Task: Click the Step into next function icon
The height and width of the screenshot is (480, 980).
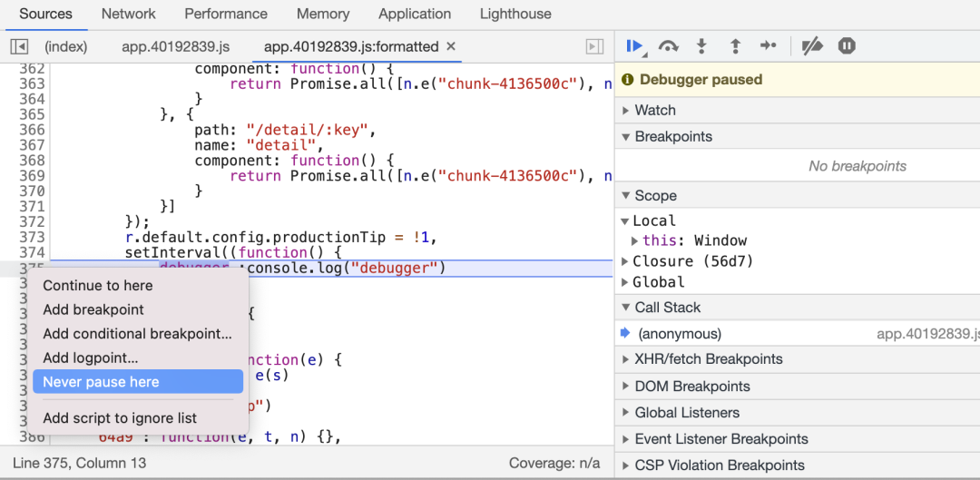Action: tap(701, 46)
